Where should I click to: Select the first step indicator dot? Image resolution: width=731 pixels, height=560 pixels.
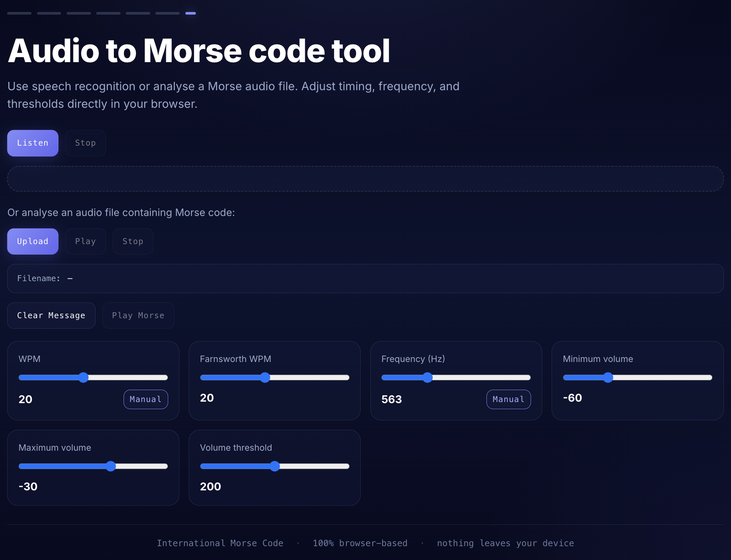19,13
